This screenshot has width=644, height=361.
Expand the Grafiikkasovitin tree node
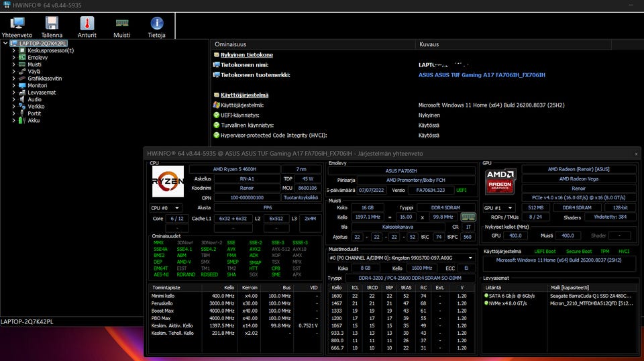point(13,79)
